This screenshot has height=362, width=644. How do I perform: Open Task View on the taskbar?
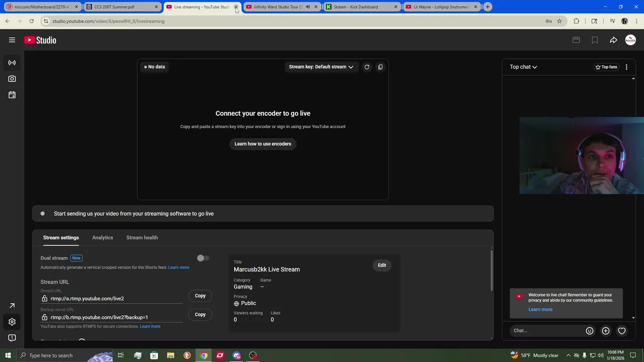tap(121, 355)
